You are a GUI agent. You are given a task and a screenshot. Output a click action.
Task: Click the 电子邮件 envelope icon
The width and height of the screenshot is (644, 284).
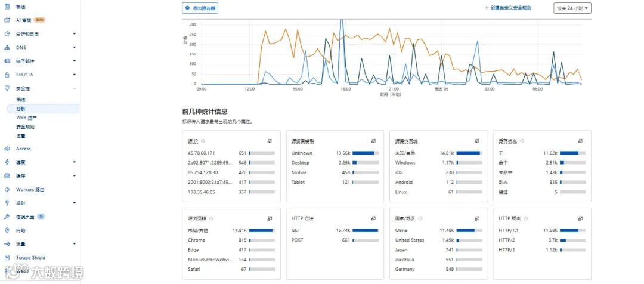[x=7, y=61]
